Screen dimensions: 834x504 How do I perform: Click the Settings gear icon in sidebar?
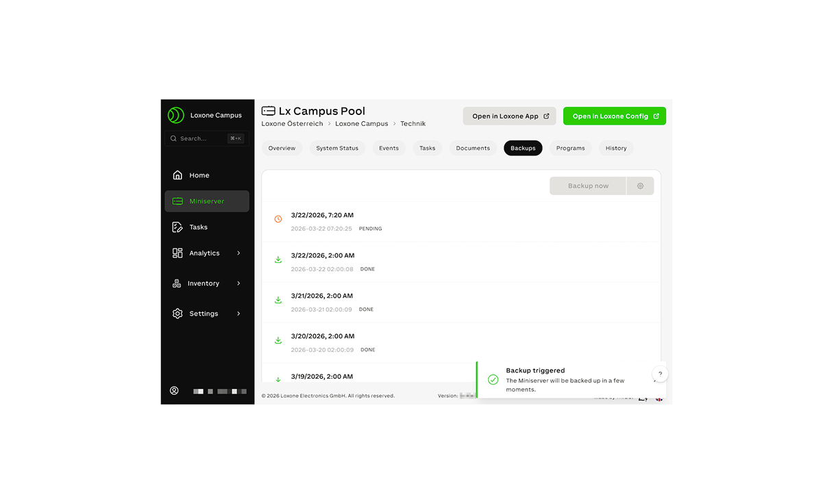[x=177, y=314]
